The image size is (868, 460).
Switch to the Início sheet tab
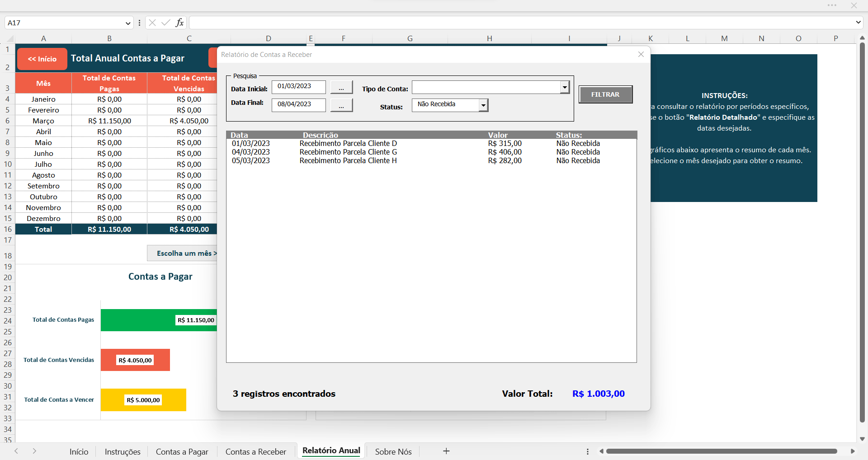tap(79, 451)
